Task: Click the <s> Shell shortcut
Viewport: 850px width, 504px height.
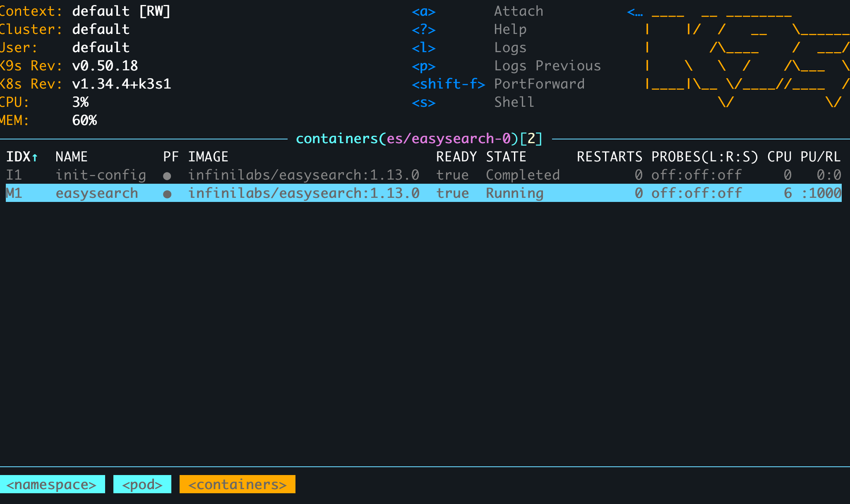Action: point(424,103)
